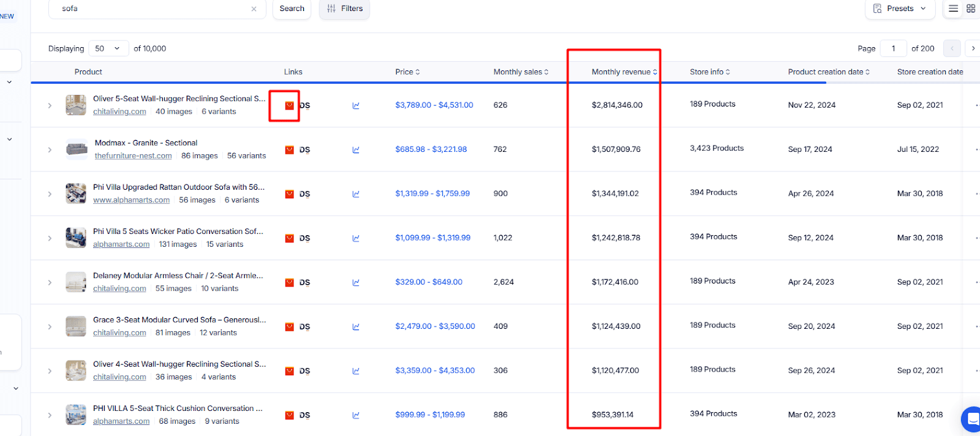The width and height of the screenshot is (980, 436).
Task: Sort by Monthly revenue column
Action: tap(624, 72)
